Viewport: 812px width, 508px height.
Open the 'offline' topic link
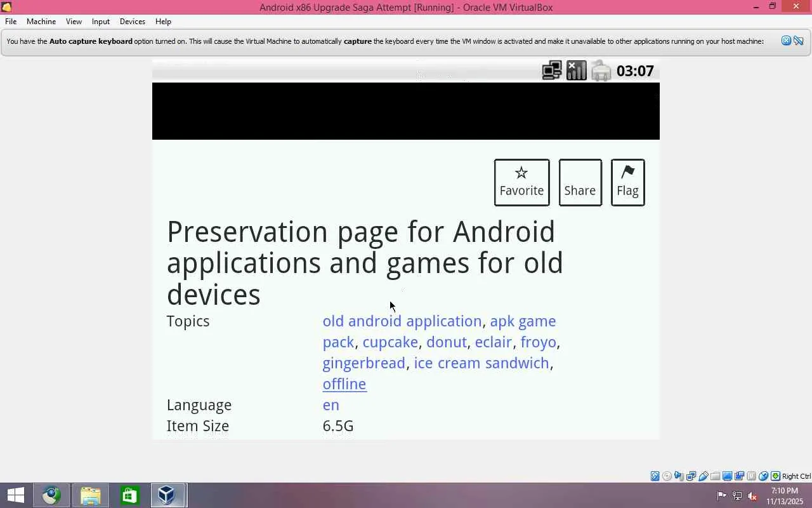coord(344,384)
